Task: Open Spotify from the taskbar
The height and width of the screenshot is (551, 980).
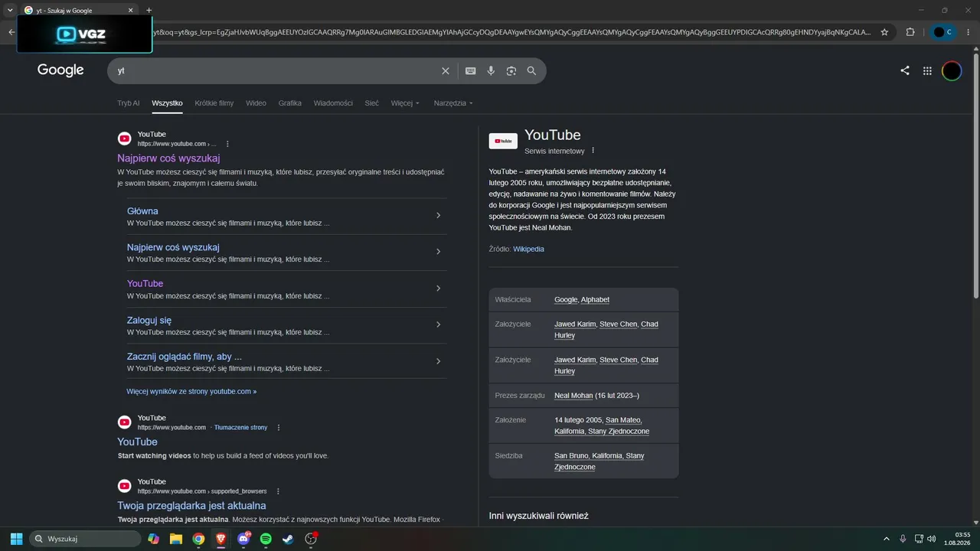Action: pyautogui.click(x=266, y=539)
